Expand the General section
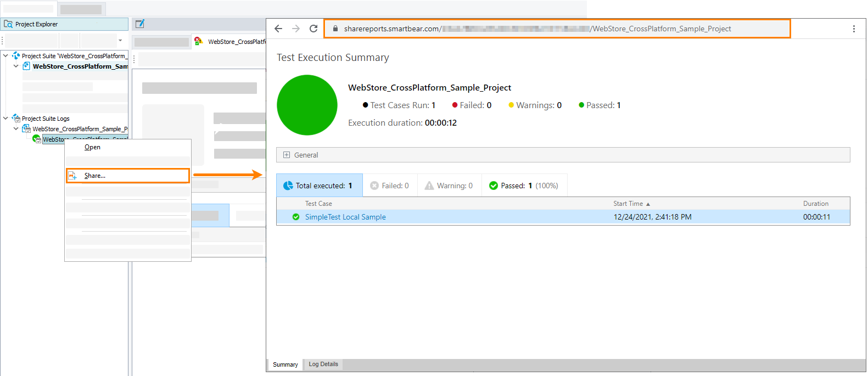 click(x=287, y=155)
